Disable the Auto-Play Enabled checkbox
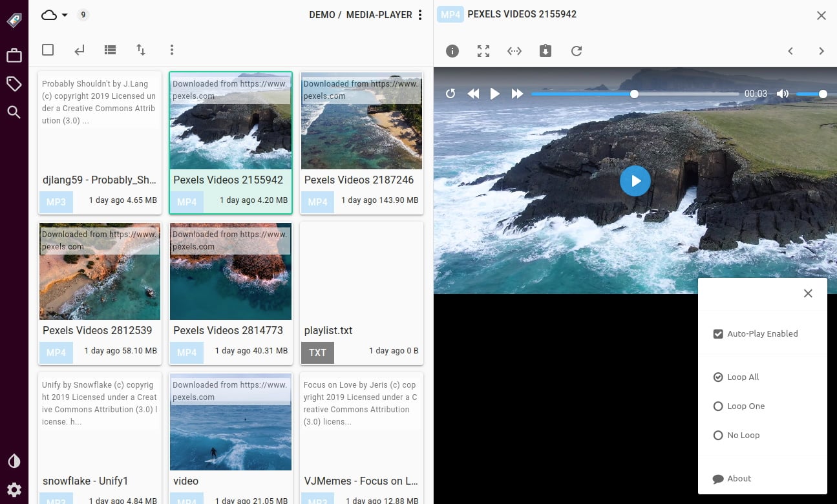The height and width of the screenshot is (504, 837). [x=718, y=334]
